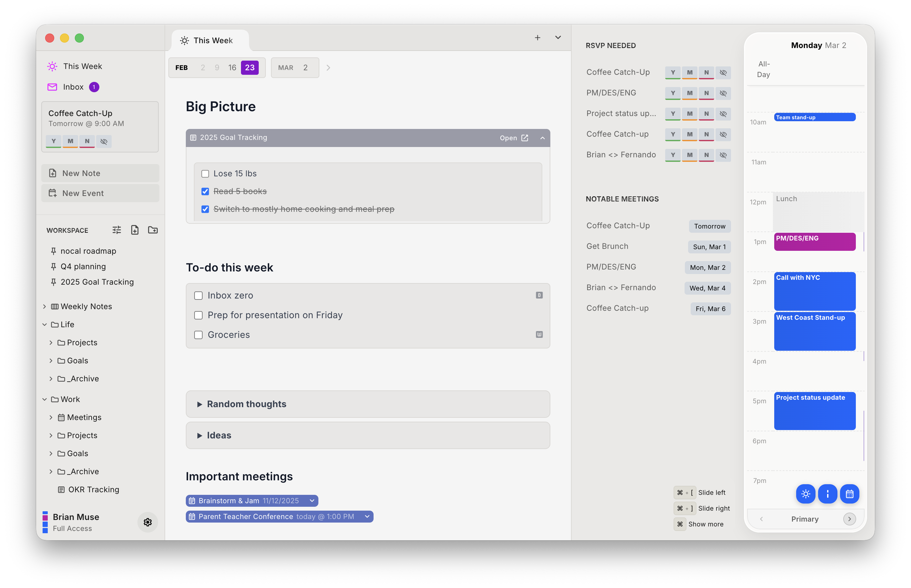Collapse the 2025 Goal Tracking card chevron
Viewport: 911px width, 588px height.
[542, 138]
